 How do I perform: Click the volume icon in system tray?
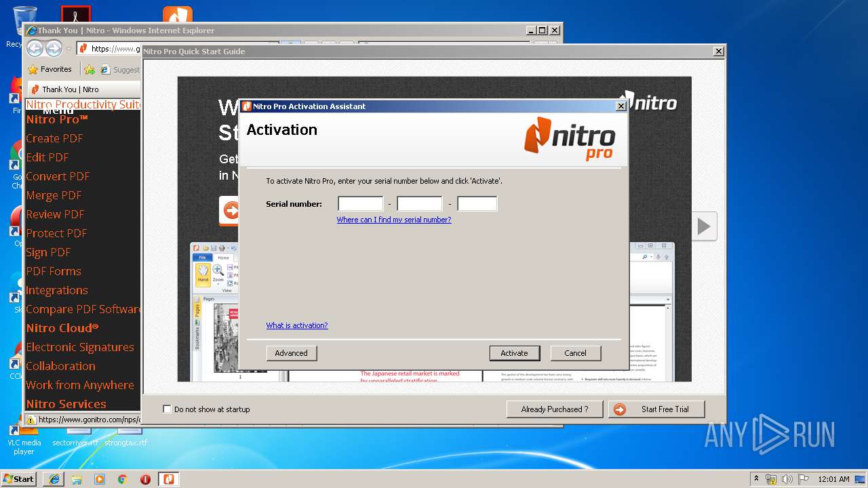[x=787, y=479]
